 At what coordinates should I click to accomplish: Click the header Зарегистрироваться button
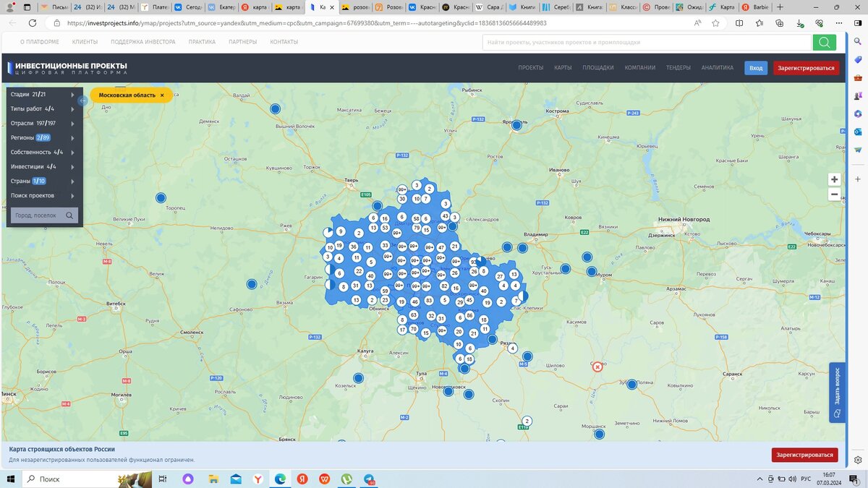click(x=807, y=68)
